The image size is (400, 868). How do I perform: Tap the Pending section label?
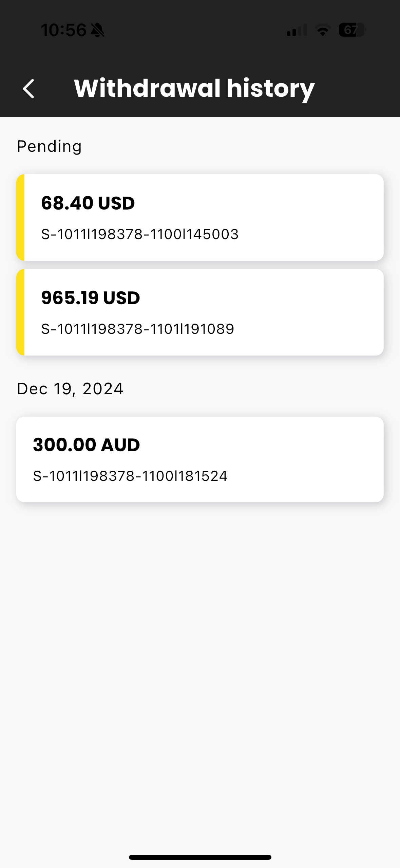click(x=49, y=147)
